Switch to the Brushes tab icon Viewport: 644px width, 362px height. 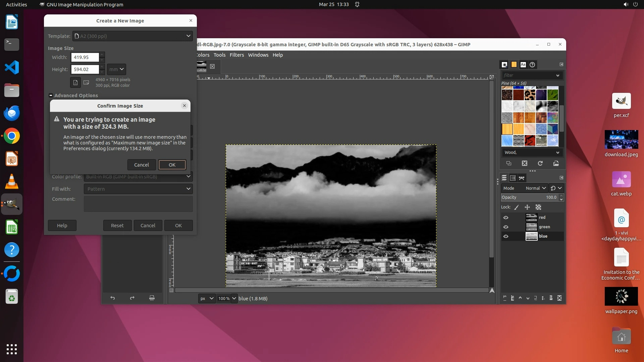click(504, 65)
